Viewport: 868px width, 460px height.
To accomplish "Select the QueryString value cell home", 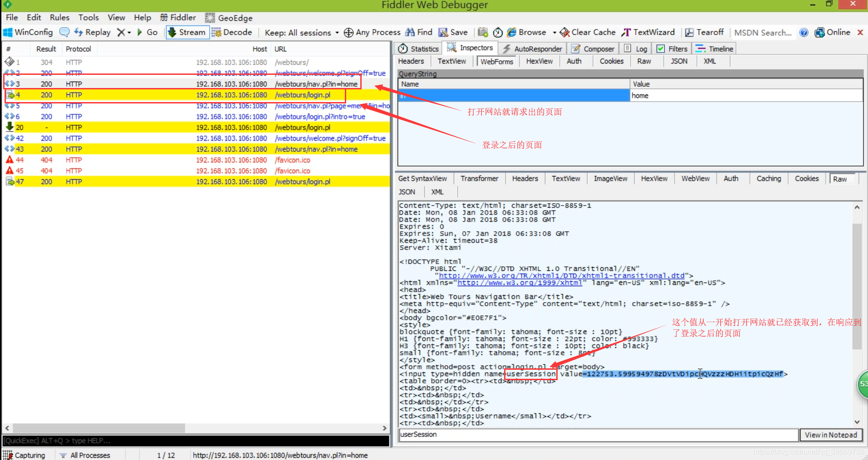I will pyautogui.click(x=746, y=96).
